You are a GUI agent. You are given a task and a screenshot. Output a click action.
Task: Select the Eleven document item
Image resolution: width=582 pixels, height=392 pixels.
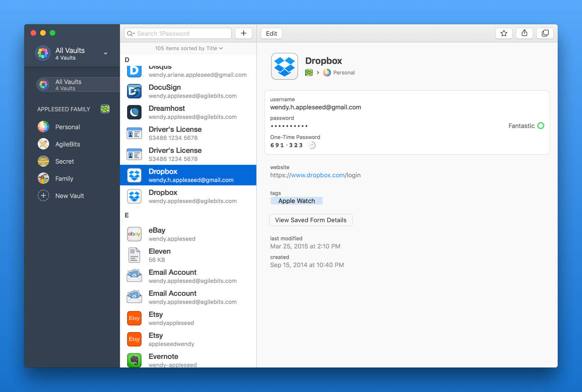tap(188, 255)
